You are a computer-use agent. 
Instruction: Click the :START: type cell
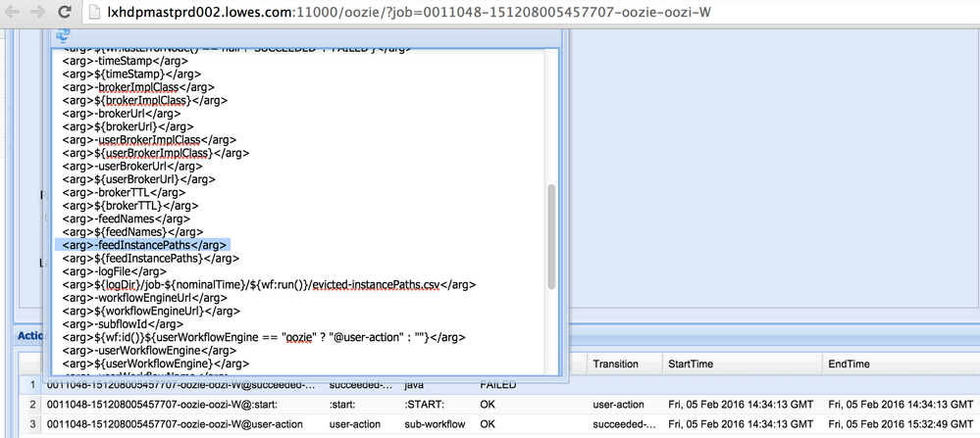(425, 405)
